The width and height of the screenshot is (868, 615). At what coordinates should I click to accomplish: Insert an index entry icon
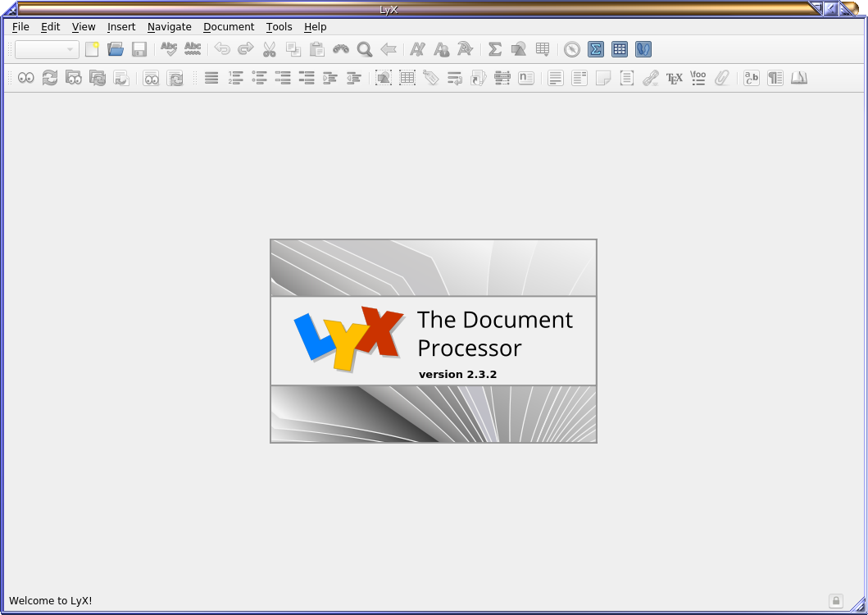click(502, 78)
